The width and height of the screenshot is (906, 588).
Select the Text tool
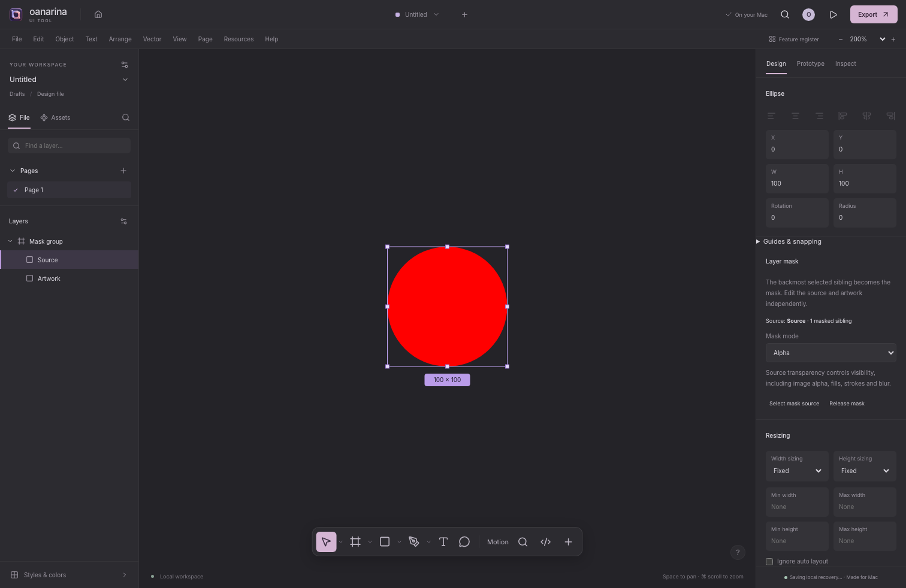pyautogui.click(x=443, y=542)
